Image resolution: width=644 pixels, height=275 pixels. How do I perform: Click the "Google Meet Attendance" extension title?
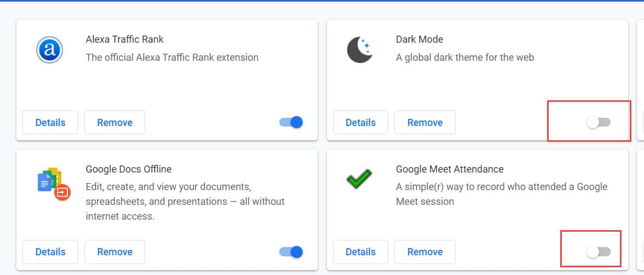pyautogui.click(x=450, y=169)
